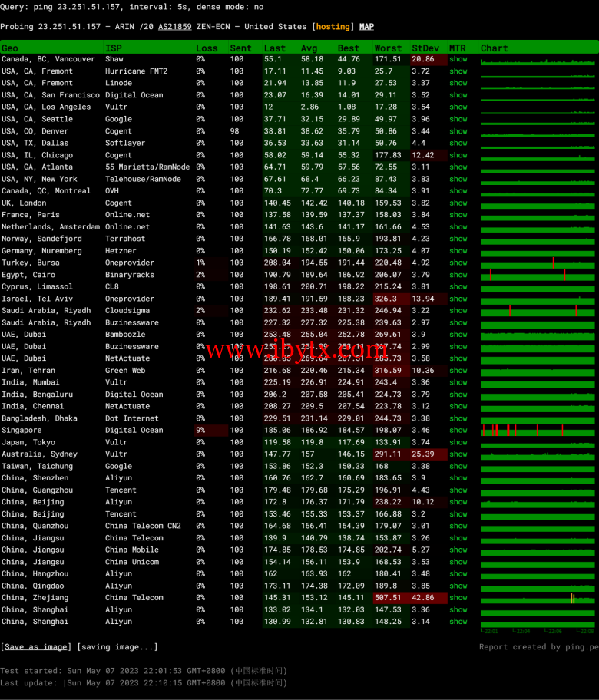Click the Geo column header
The image size is (599, 700).
10,48
